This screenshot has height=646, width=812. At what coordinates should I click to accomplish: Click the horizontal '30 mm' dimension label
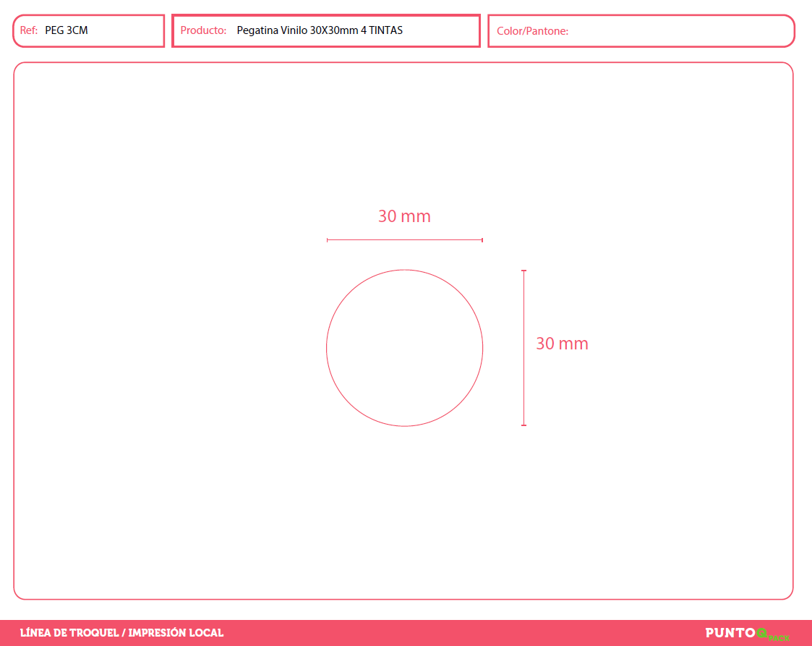click(x=404, y=216)
